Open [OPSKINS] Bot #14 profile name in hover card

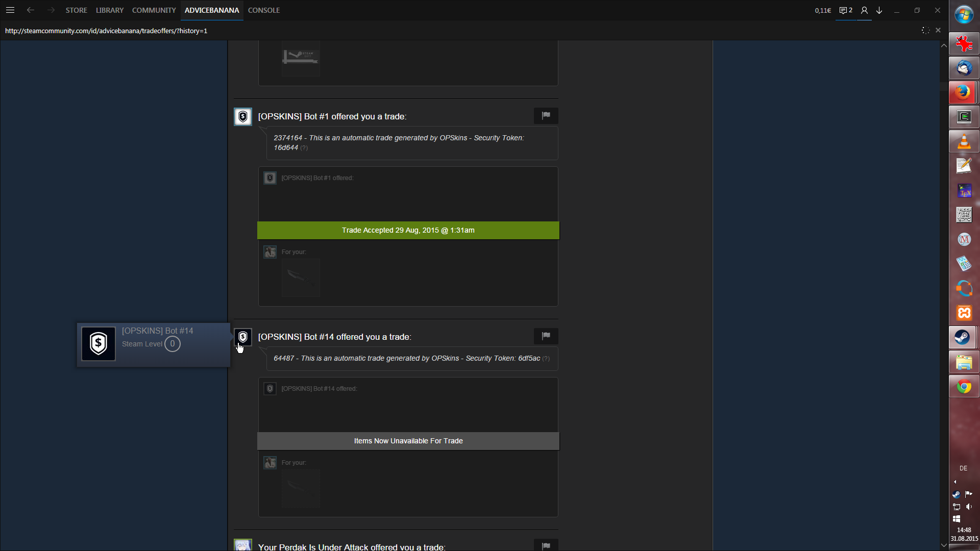point(157,331)
